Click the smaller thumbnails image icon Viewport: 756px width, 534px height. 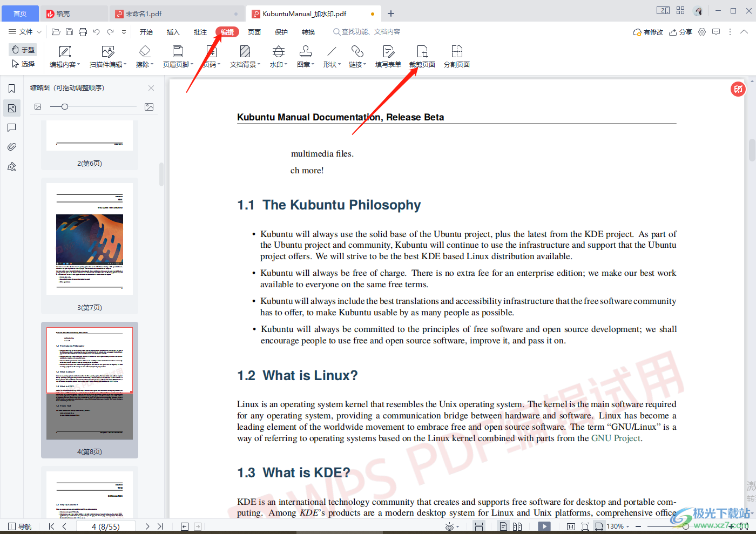pyautogui.click(x=38, y=107)
